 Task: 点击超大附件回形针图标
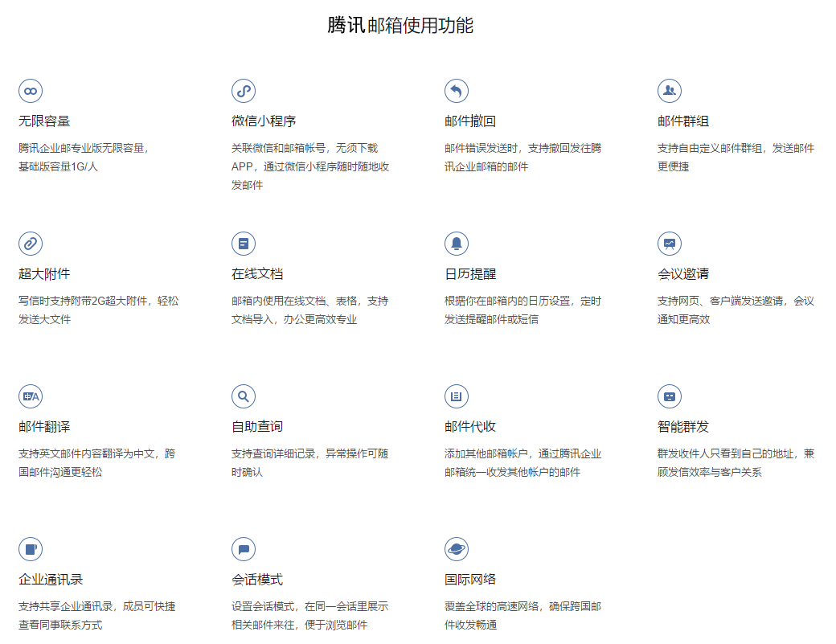pyautogui.click(x=30, y=244)
